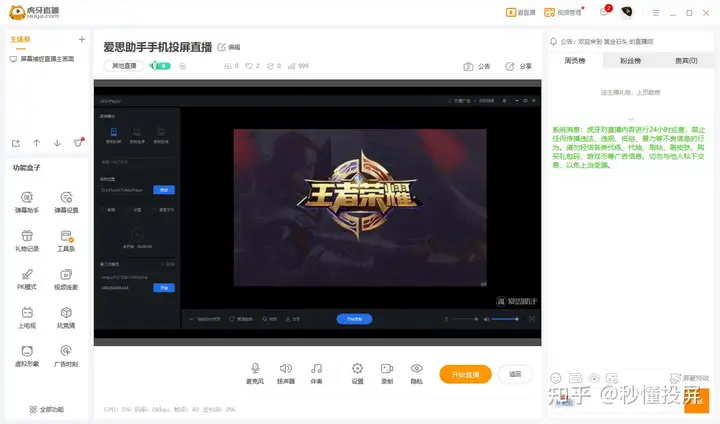The height and width of the screenshot is (424, 720).
Task: Open 礼物记录 gift records
Action: (27, 241)
